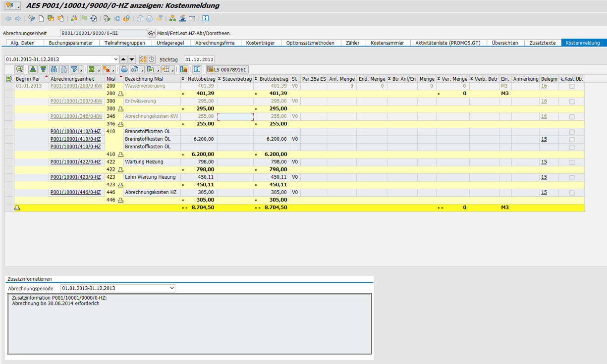Check the box for Abrechnungskosten HZ row
Screen dimensions: 607x364
(572, 193)
